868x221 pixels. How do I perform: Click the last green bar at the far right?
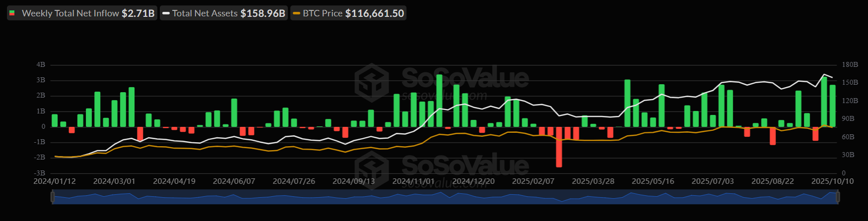point(832,106)
